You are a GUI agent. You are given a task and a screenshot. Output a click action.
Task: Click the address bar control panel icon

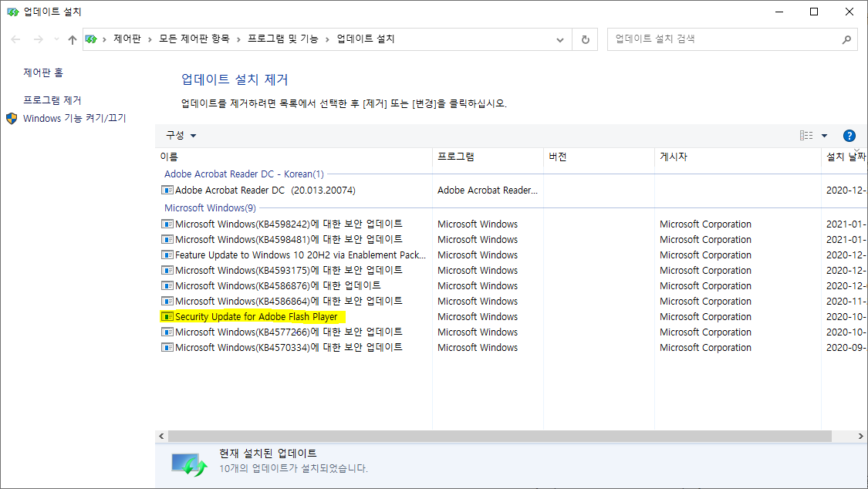91,39
